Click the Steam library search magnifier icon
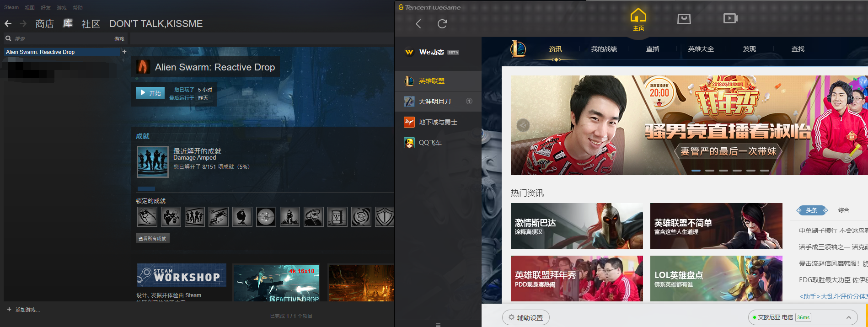 coord(8,38)
